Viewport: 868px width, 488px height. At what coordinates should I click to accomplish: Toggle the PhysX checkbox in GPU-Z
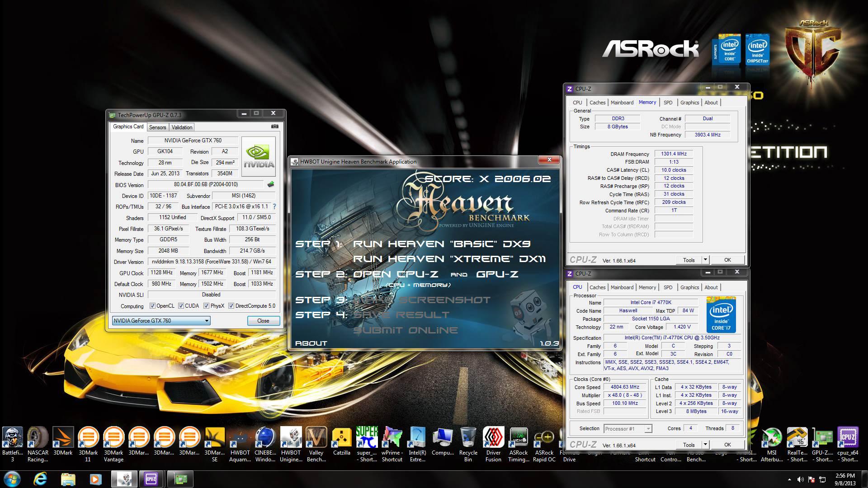206,306
